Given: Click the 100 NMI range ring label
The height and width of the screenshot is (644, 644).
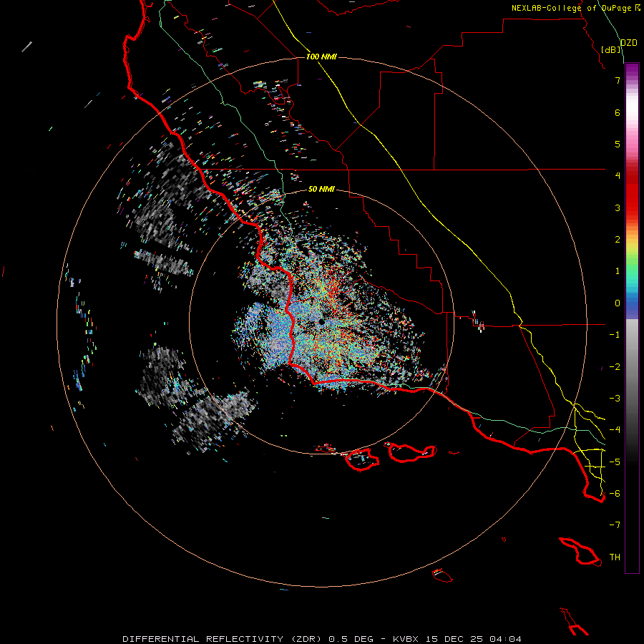Looking at the screenshot, I should (321, 57).
